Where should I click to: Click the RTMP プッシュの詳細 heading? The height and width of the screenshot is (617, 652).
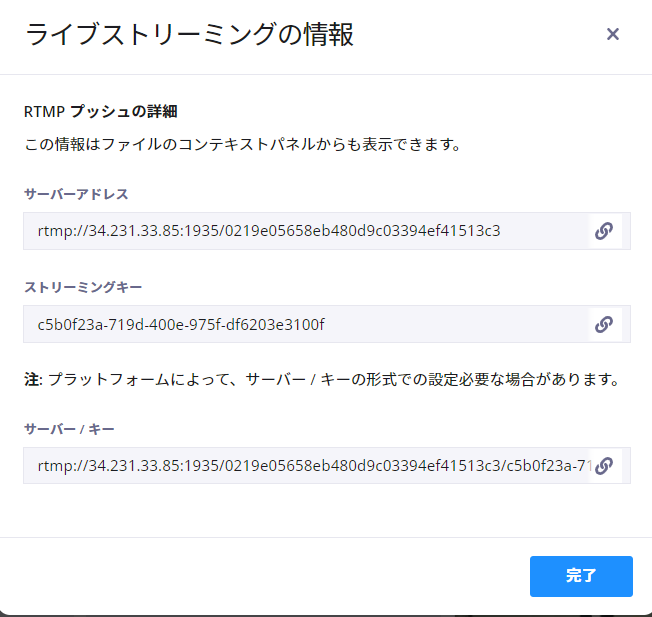tap(101, 111)
